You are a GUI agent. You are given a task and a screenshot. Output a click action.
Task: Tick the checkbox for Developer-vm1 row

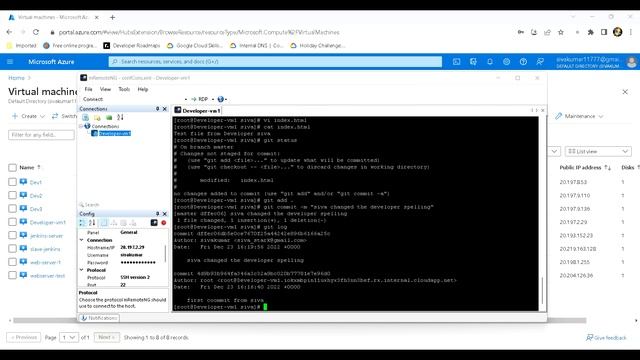12,222
